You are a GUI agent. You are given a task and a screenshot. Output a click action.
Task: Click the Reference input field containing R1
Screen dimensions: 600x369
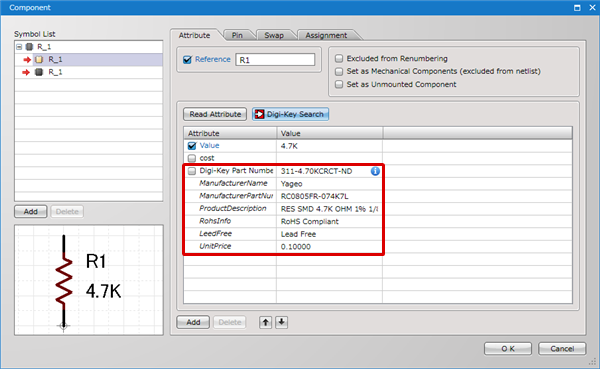(x=275, y=60)
